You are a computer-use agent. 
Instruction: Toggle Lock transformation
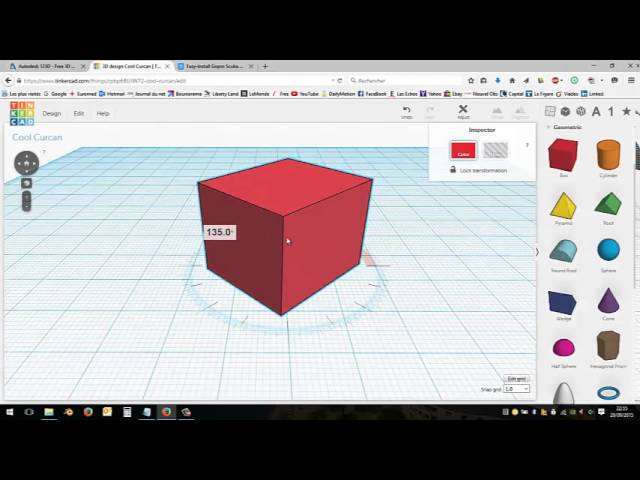click(478, 170)
